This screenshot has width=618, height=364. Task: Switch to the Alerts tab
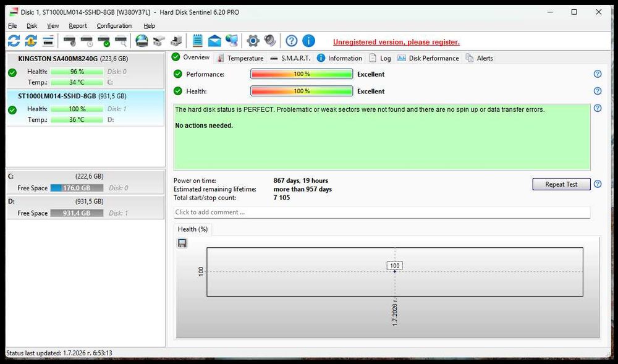(480, 58)
